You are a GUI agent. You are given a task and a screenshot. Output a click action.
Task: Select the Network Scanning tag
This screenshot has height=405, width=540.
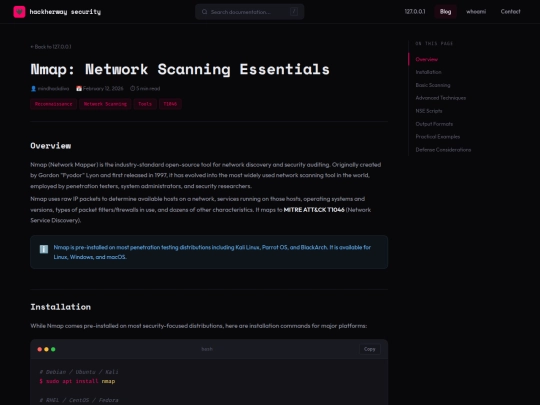[x=105, y=104]
